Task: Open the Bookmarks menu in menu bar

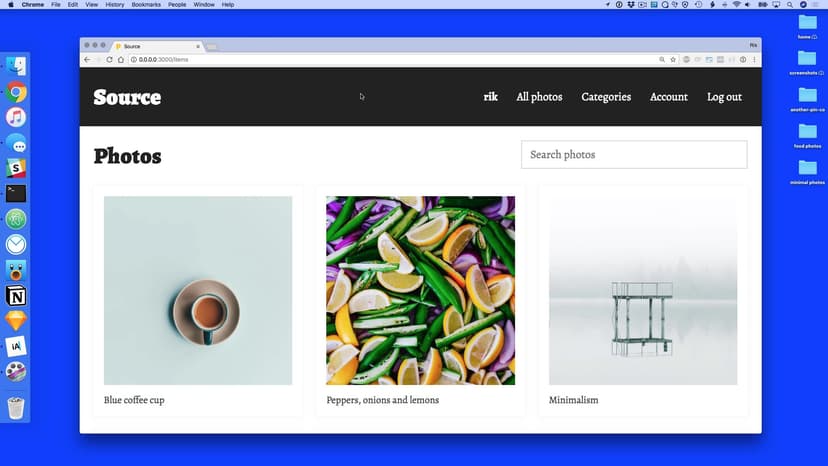Action: tap(145, 5)
